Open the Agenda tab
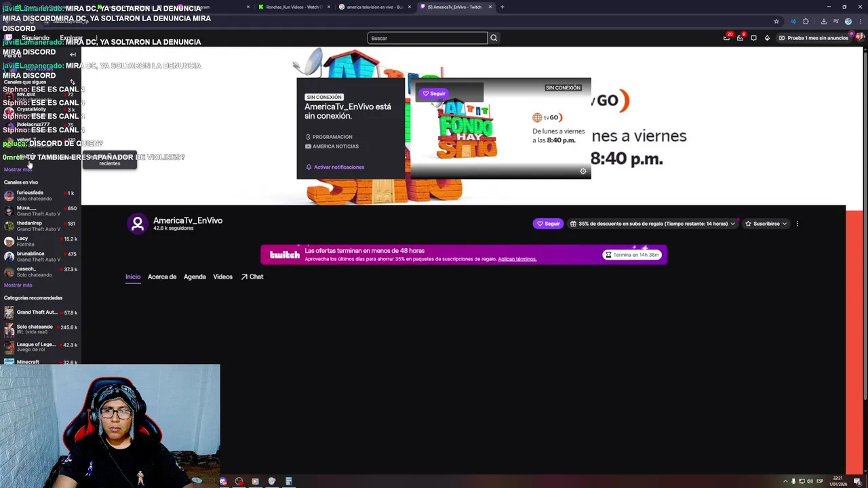Viewport: 868px width, 488px height. click(195, 277)
